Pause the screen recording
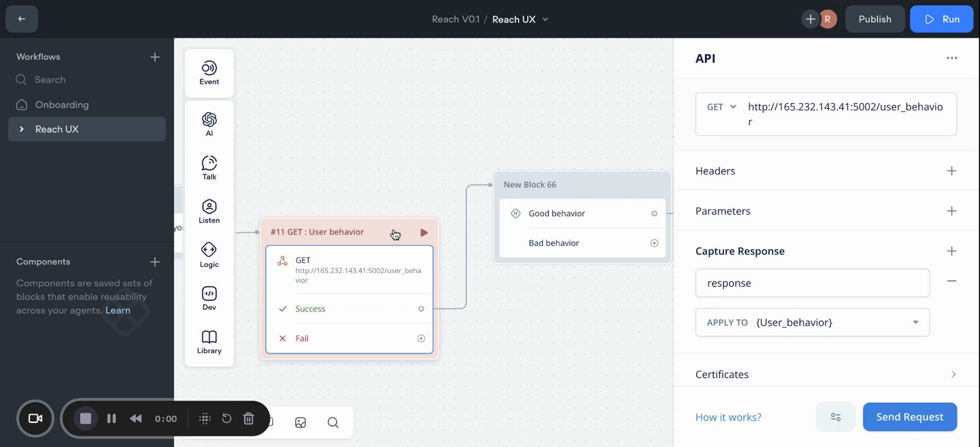 pos(112,418)
